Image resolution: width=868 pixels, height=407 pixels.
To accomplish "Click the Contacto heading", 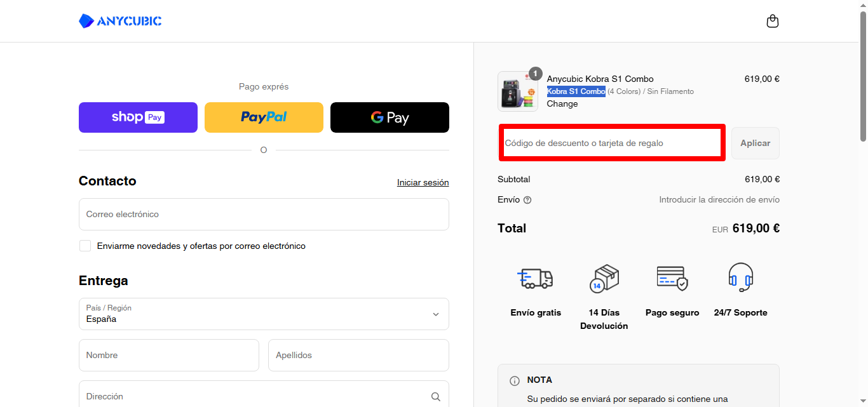I will (x=107, y=181).
